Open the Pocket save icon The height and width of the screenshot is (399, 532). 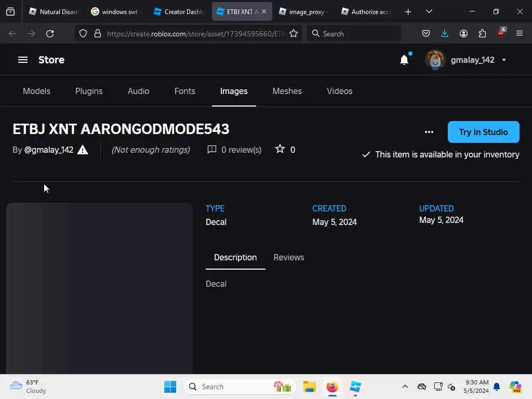pos(426,34)
